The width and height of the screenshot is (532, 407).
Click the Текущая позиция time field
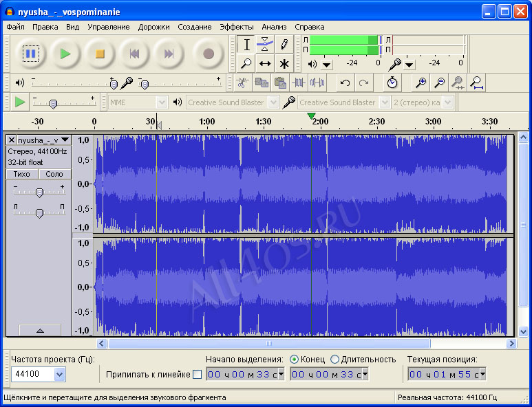(447, 375)
